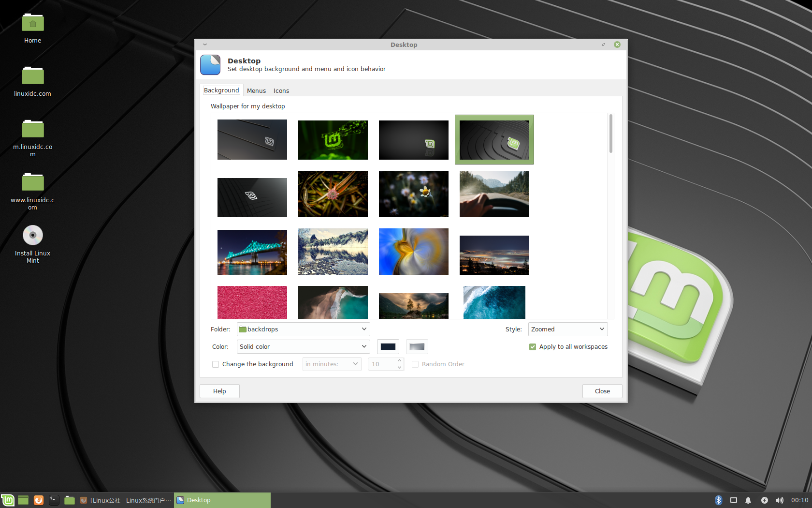Select the night city lights wallpaper
Image resolution: width=812 pixels, height=508 pixels.
coord(494,255)
